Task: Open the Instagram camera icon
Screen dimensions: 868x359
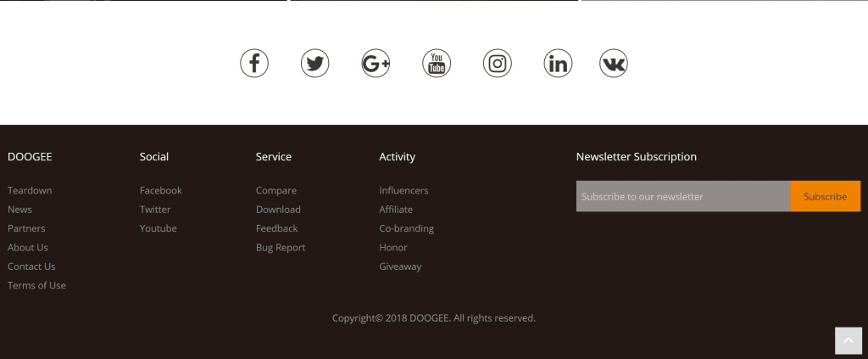Action: click(497, 63)
